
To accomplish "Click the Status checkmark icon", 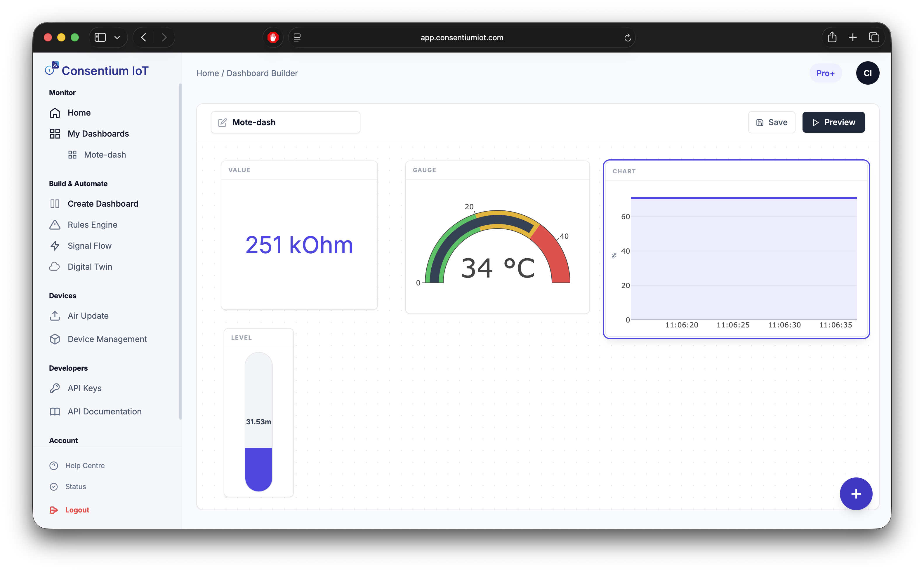I will tap(54, 486).
